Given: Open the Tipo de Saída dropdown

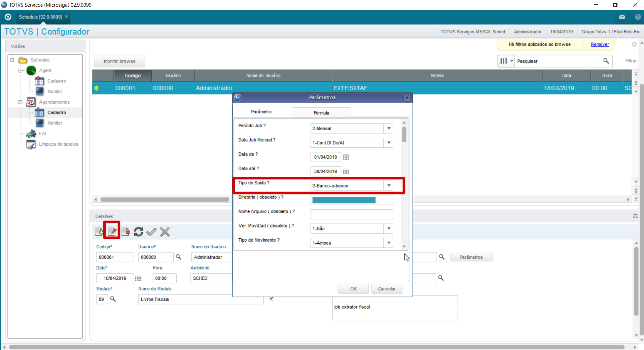Looking at the screenshot, I should click(389, 185).
